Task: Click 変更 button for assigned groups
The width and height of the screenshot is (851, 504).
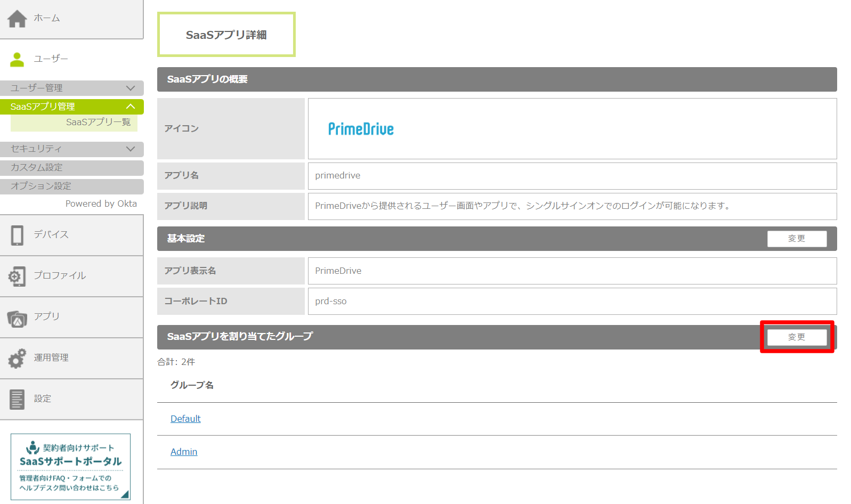Action: pyautogui.click(x=797, y=337)
